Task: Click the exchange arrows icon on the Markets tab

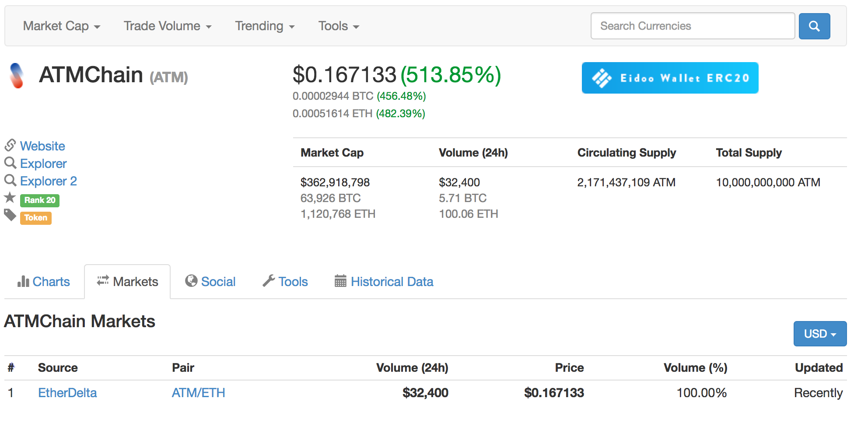Action: click(x=103, y=280)
